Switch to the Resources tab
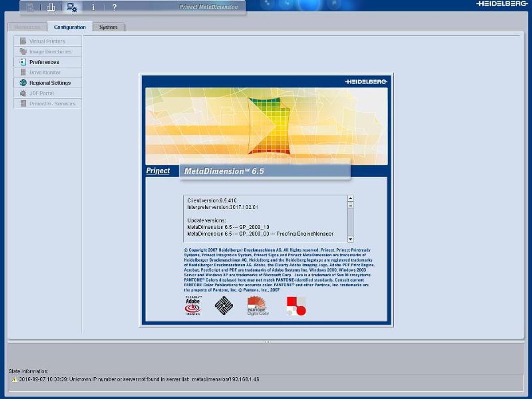532x399 pixels. coord(27,27)
